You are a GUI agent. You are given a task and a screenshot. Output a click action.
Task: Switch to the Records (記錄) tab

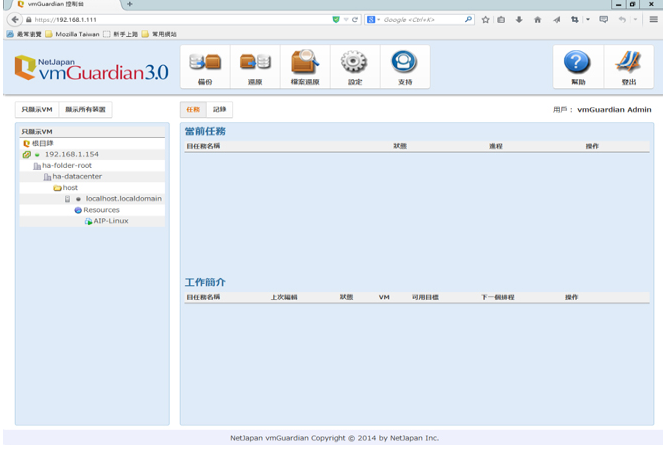pos(219,110)
